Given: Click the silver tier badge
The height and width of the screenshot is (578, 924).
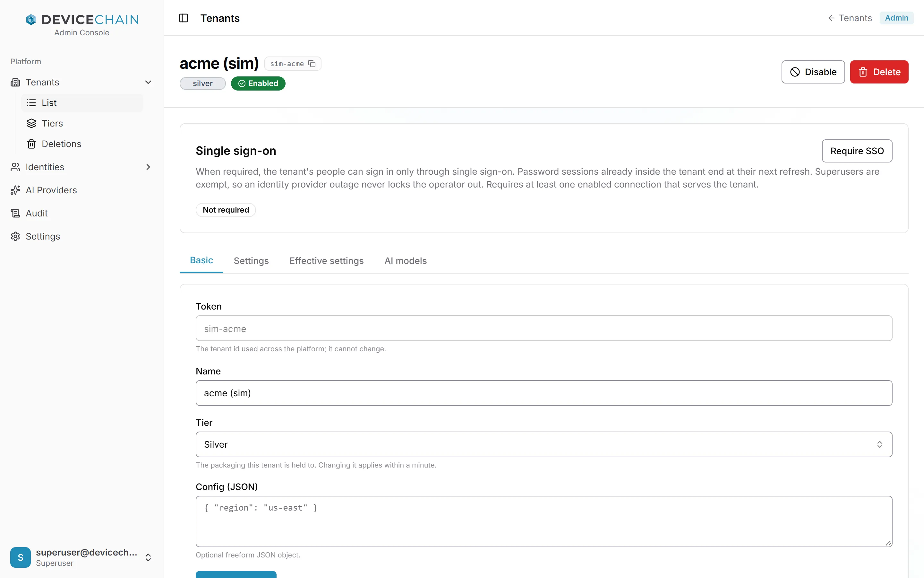Looking at the screenshot, I should click(203, 83).
